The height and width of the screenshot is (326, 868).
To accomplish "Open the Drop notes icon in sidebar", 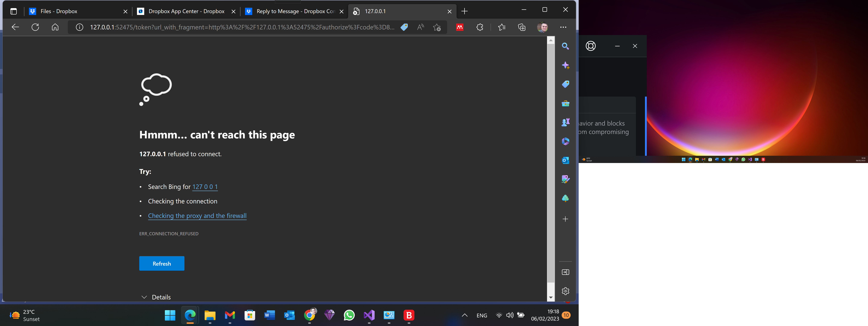I will coord(565,179).
